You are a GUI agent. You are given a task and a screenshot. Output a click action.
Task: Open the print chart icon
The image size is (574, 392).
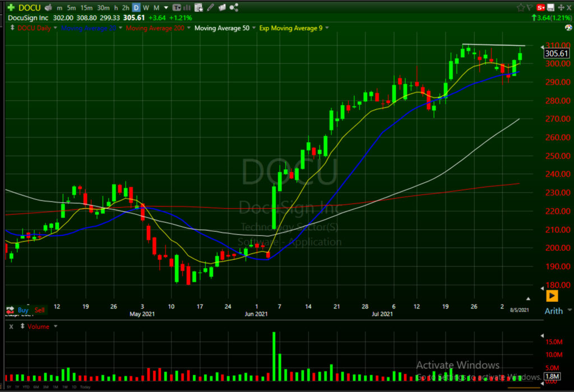pyautogui.click(x=48, y=7)
